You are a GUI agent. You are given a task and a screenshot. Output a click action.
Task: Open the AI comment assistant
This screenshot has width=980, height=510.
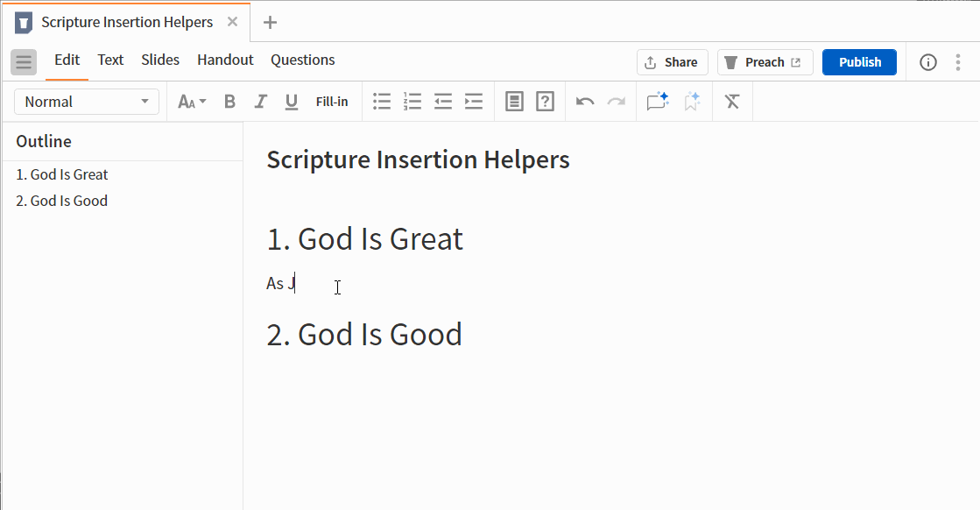click(658, 102)
